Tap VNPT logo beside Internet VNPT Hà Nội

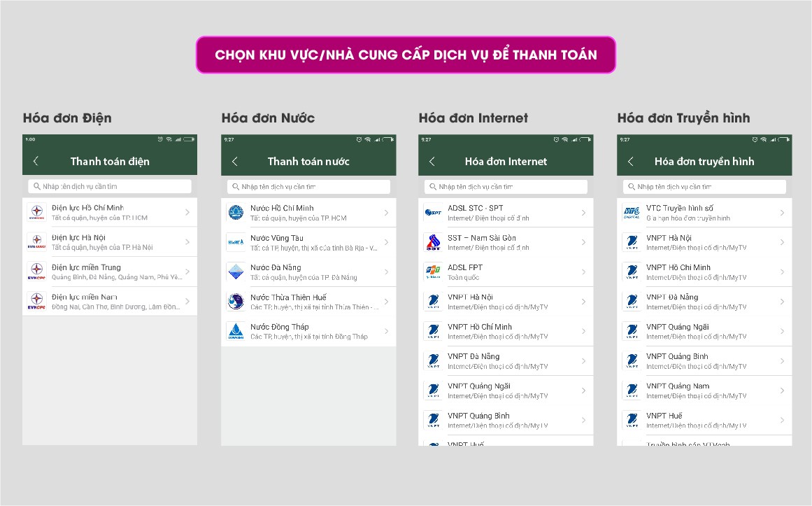click(433, 301)
